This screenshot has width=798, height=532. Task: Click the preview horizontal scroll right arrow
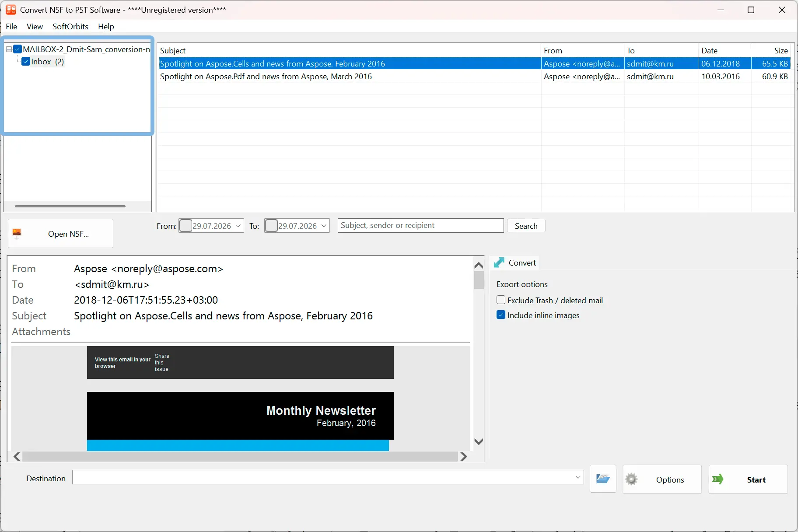pos(464,456)
